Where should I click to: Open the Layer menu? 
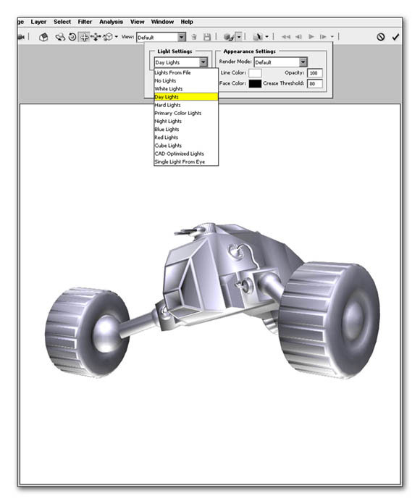tap(38, 22)
